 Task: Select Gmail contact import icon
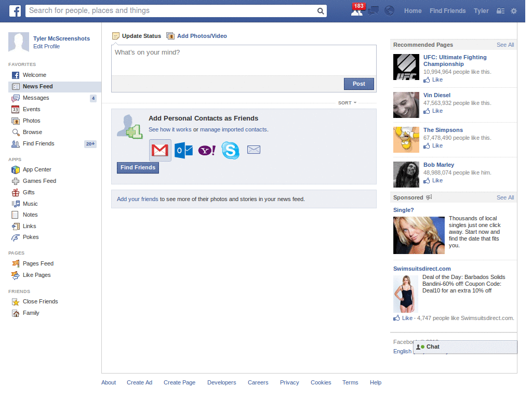[x=160, y=150]
